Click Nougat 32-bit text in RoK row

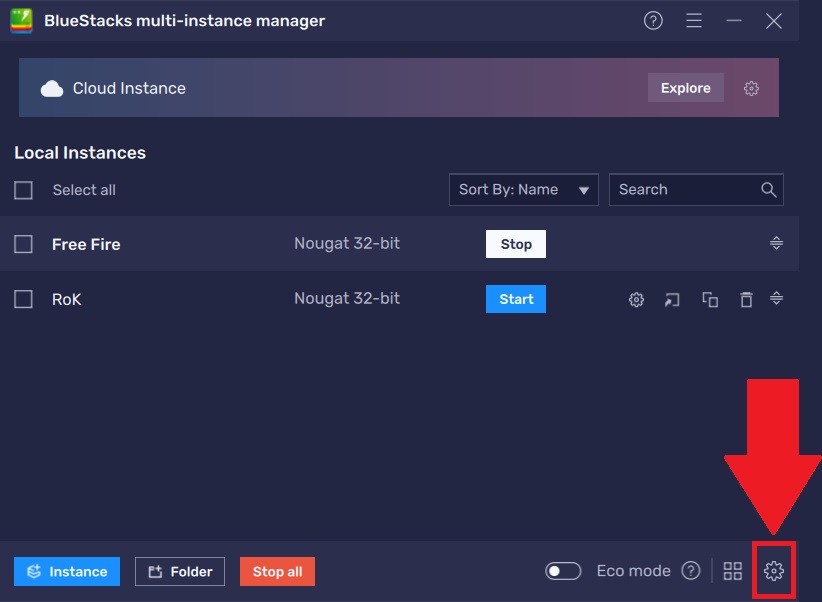[347, 298]
